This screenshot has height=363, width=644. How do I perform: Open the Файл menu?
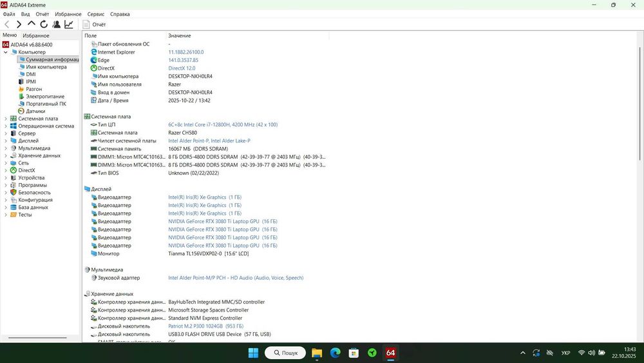pos(8,14)
